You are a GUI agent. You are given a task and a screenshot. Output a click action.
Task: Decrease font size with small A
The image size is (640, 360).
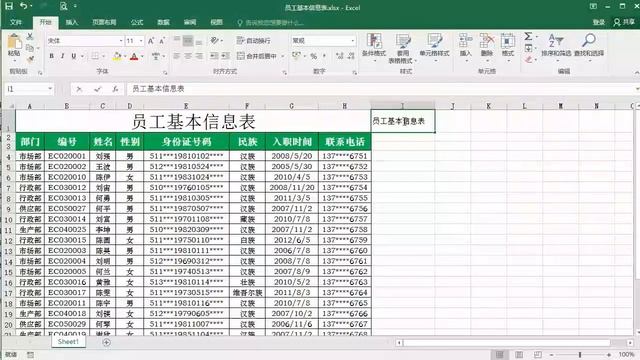tap(162, 41)
